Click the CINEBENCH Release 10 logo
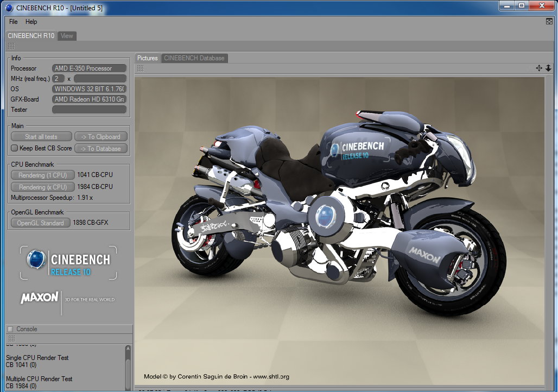Screen dimensions: 558x392 68,263
